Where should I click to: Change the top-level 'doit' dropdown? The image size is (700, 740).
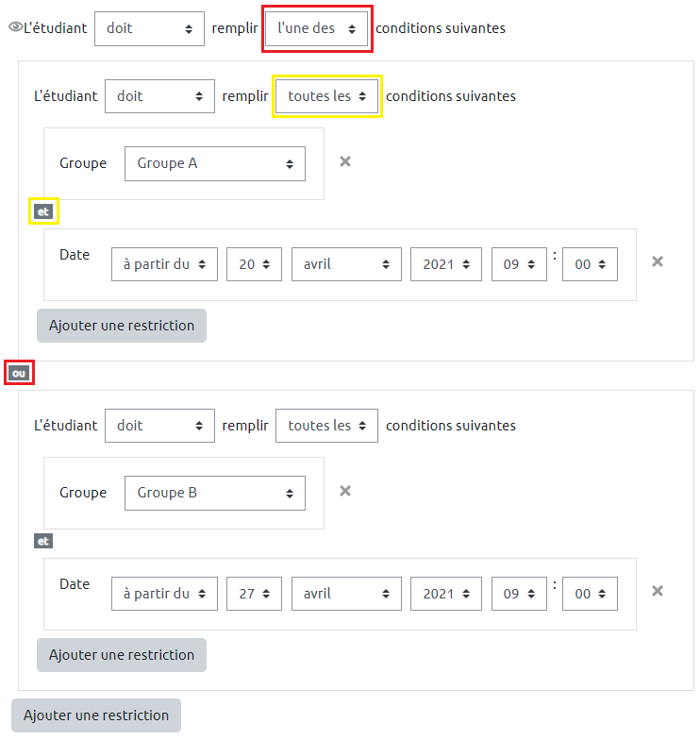(x=149, y=28)
